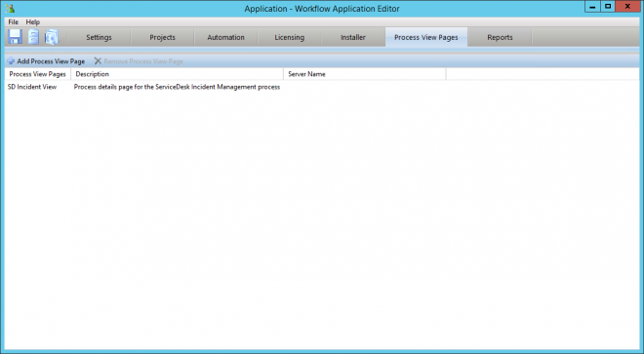This screenshot has width=644, height=354.
Task: Close the Workflow Application Editor window
Action: click(628, 7)
